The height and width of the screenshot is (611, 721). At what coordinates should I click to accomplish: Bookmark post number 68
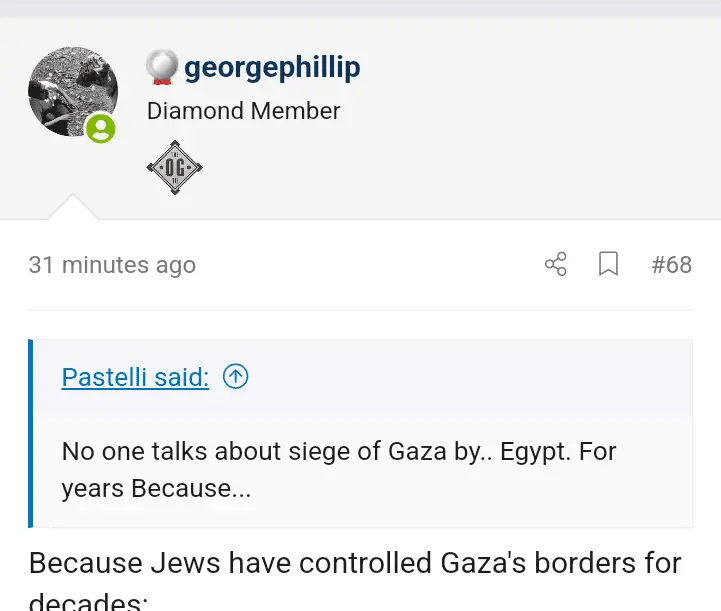click(x=608, y=265)
